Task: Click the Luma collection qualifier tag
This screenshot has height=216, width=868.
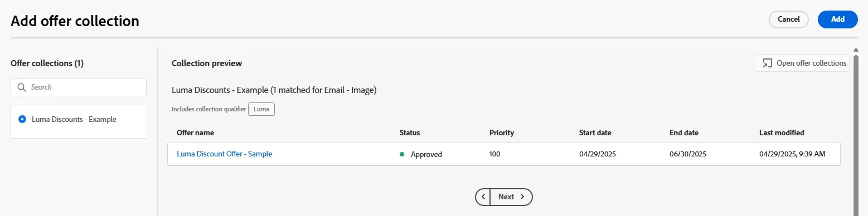Action: 261,109
